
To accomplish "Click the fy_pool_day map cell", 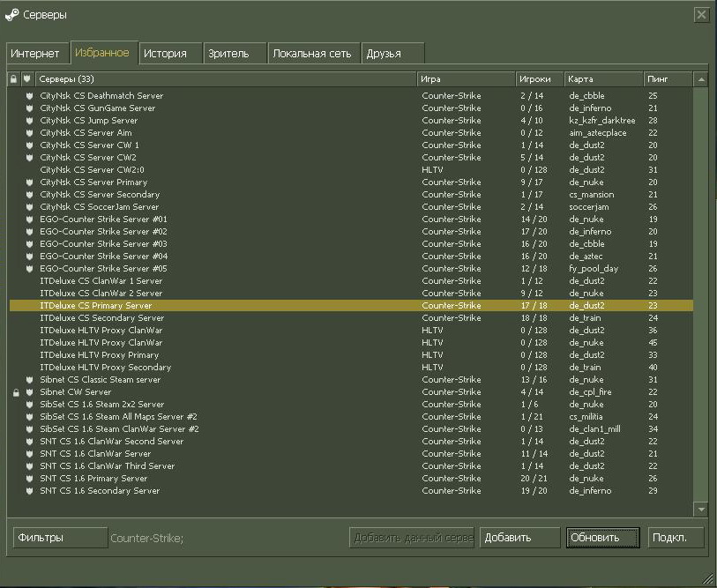I will pos(594,269).
